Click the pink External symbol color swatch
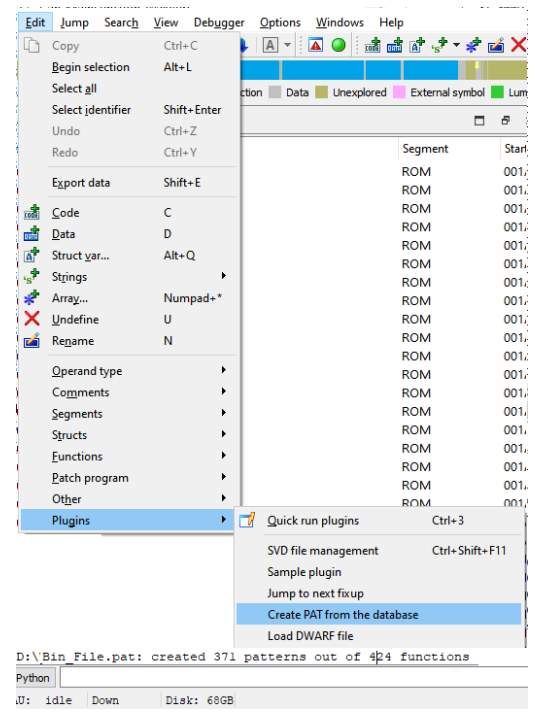 point(399,92)
